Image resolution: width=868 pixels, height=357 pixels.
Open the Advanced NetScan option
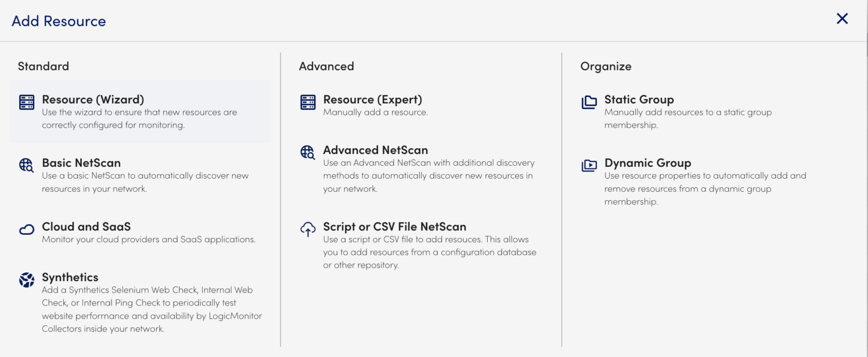pos(375,150)
